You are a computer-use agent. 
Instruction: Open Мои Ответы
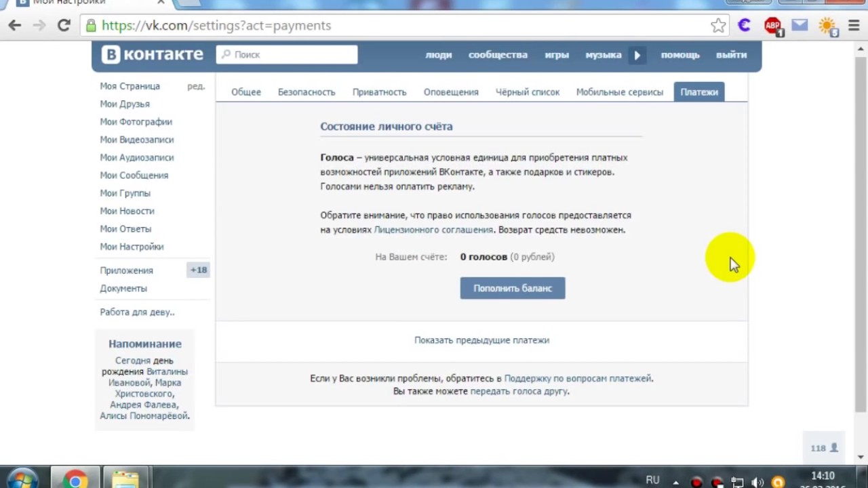(x=125, y=229)
